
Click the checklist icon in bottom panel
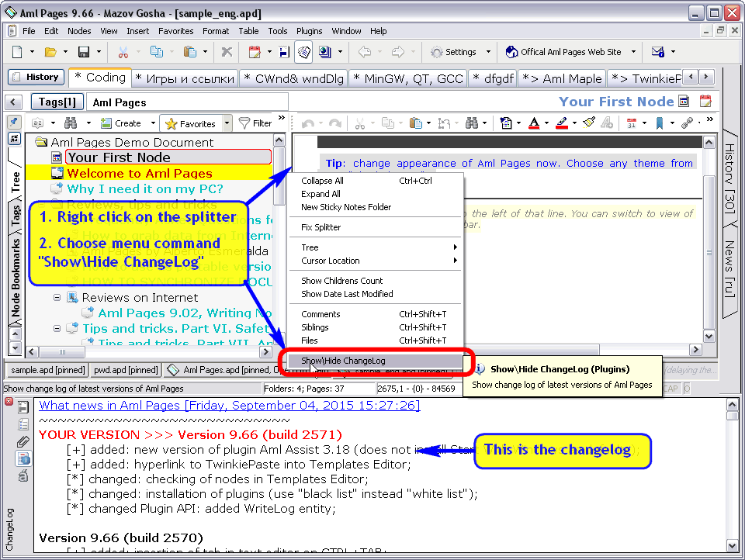pyautogui.click(x=23, y=424)
